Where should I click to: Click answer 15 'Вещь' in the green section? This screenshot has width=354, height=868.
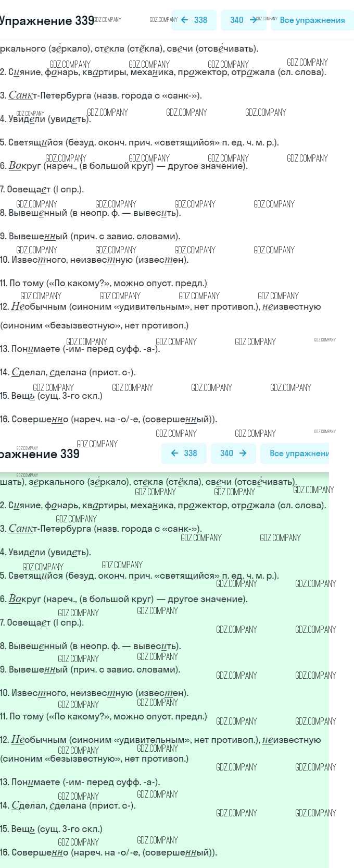click(51, 829)
